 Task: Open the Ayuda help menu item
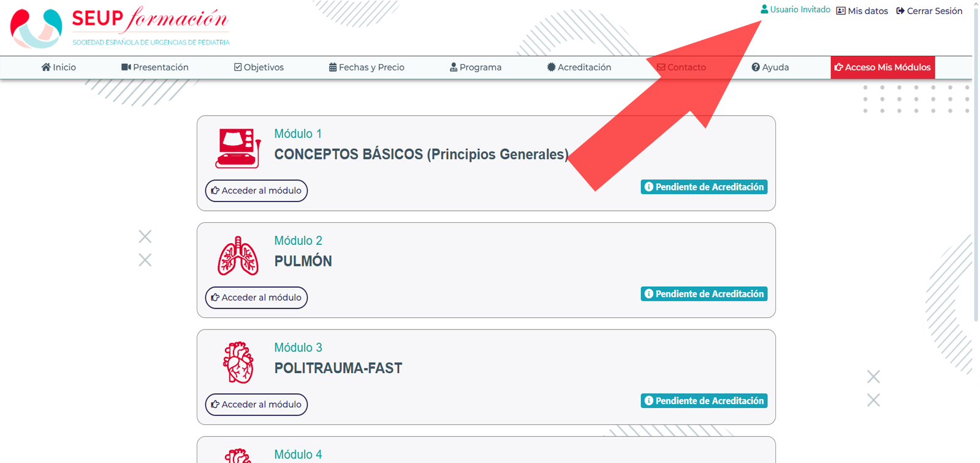770,67
